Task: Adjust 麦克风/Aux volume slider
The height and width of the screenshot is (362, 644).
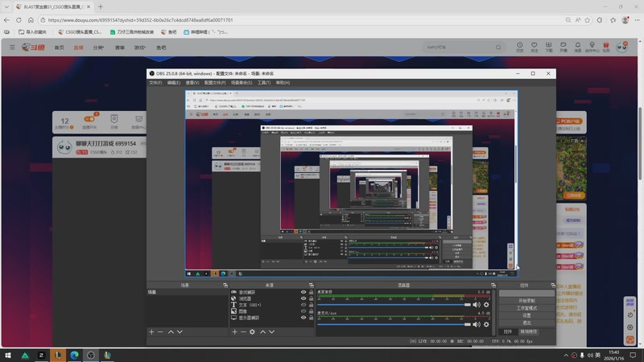Action: (x=394, y=324)
